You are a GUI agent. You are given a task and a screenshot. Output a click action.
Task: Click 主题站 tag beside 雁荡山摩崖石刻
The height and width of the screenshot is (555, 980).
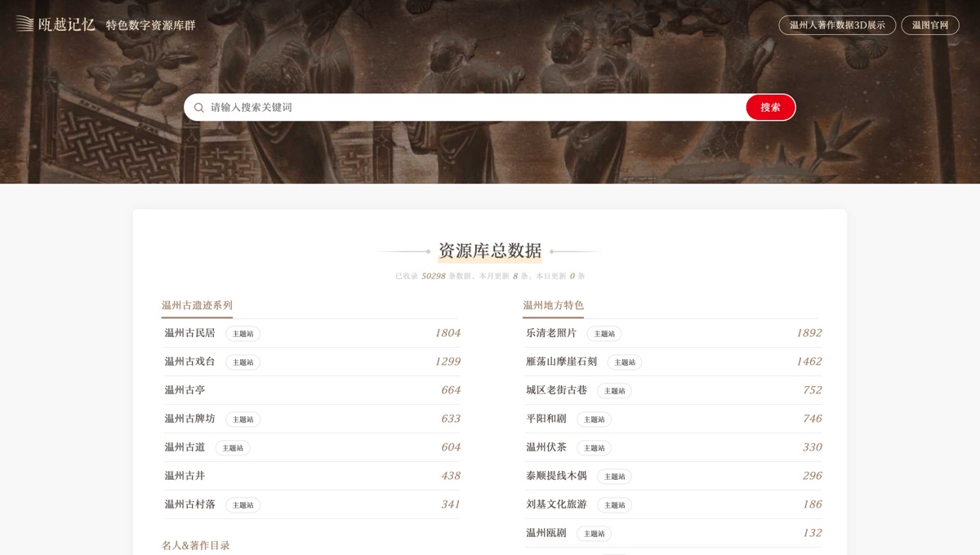[x=625, y=362]
